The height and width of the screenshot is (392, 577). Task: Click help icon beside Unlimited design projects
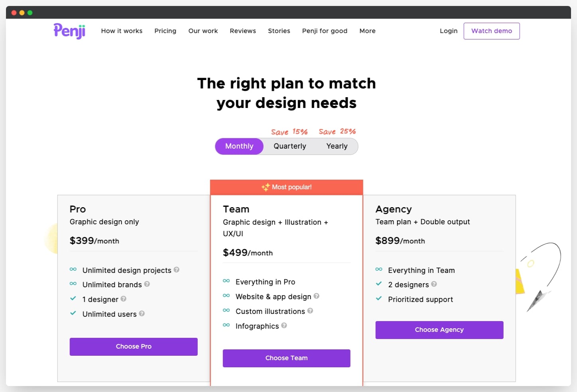(x=176, y=270)
